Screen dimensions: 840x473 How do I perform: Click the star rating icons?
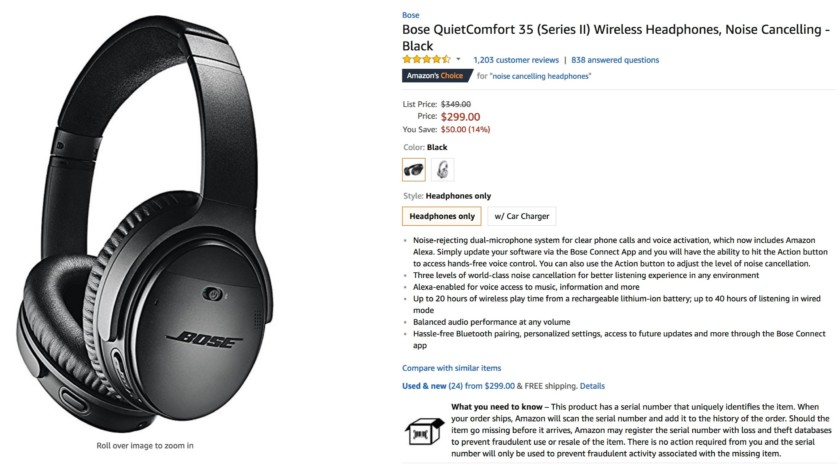[x=427, y=60]
